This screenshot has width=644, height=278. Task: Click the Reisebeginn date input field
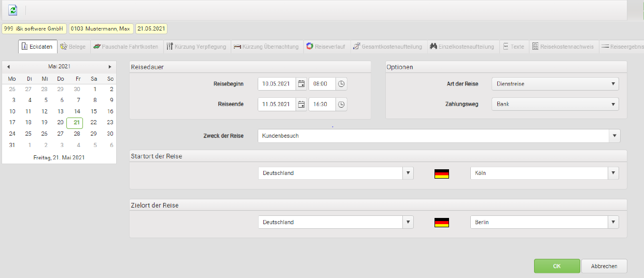coord(276,84)
